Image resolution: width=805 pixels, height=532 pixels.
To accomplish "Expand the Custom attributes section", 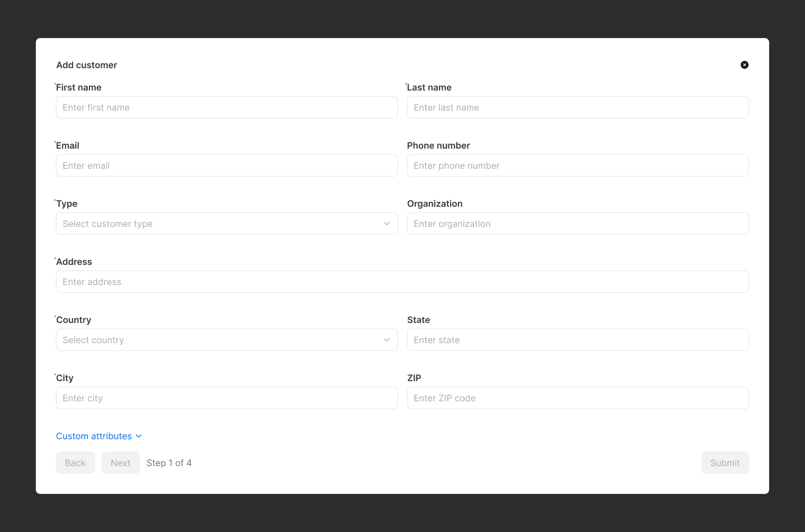I will [94, 436].
